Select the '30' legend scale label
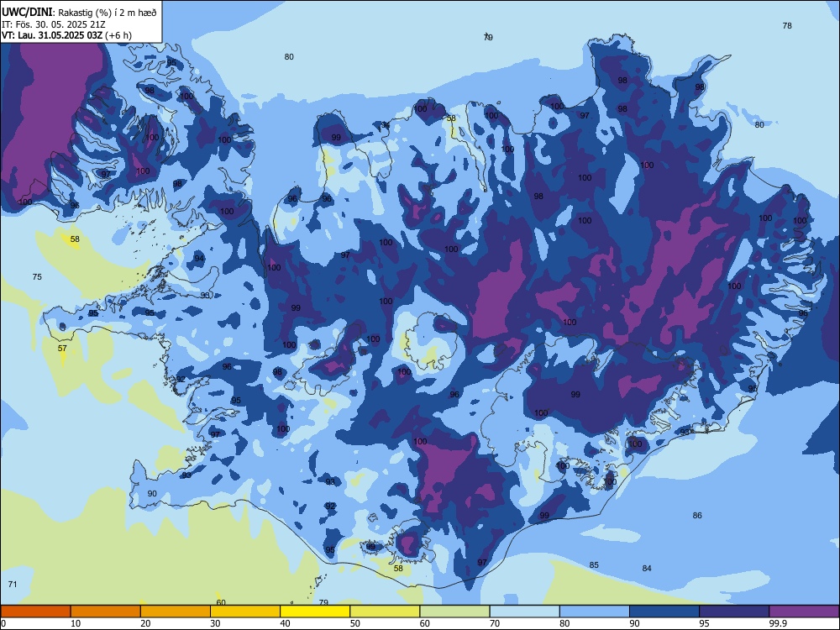The height and width of the screenshot is (630, 840). 215,623
